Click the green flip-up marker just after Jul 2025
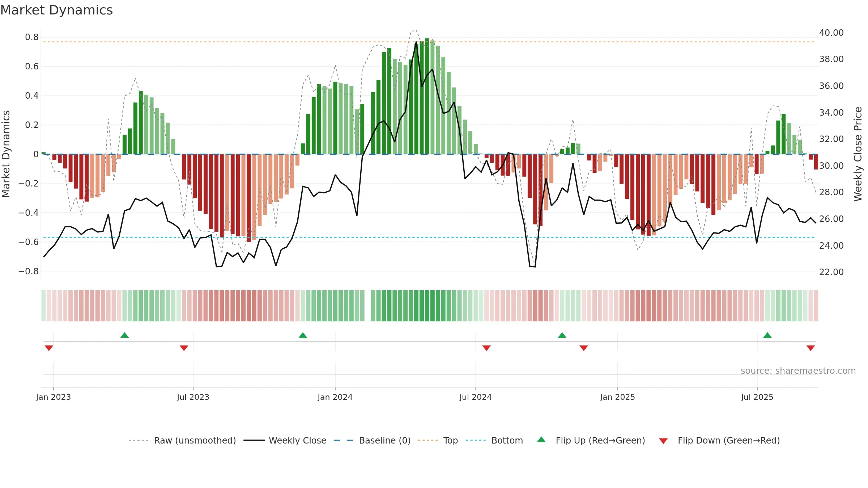 (x=767, y=335)
